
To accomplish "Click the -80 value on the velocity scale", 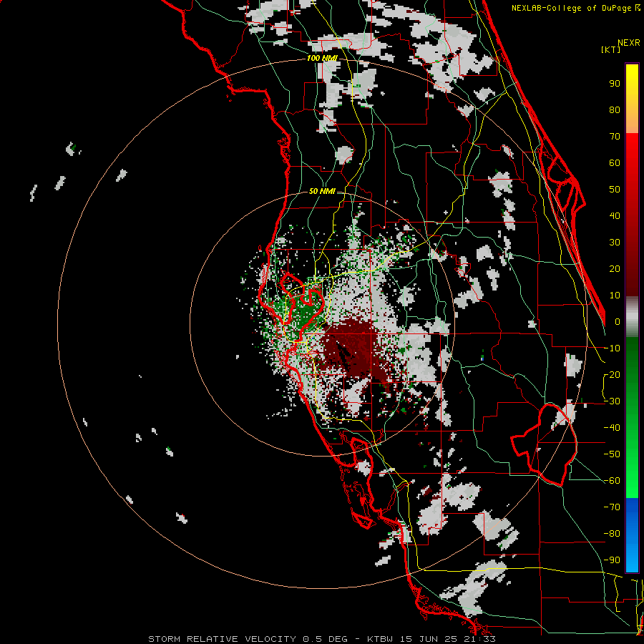I will click(613, 534).
